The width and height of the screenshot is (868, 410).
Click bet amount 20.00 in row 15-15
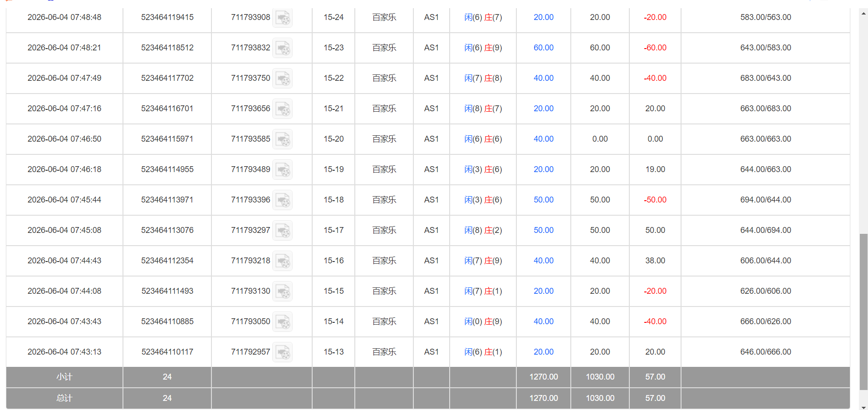[544, 291]
